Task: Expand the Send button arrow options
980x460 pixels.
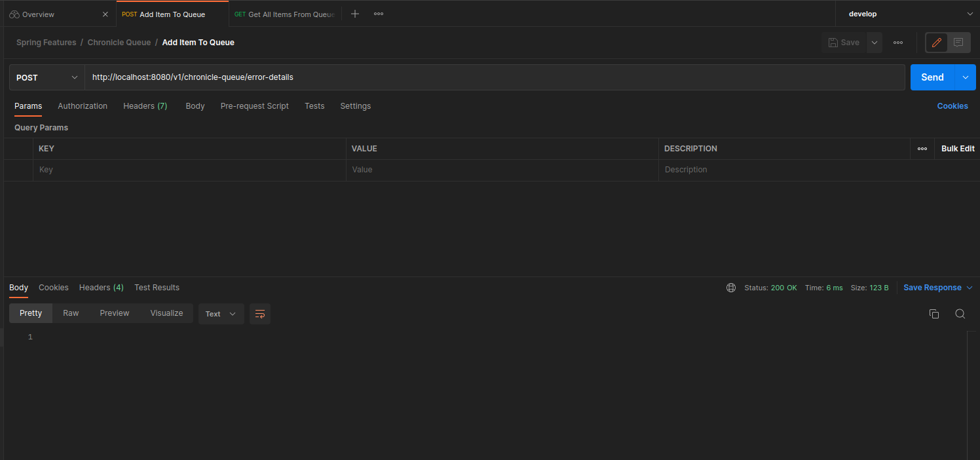Action: [x=966, y=77]
